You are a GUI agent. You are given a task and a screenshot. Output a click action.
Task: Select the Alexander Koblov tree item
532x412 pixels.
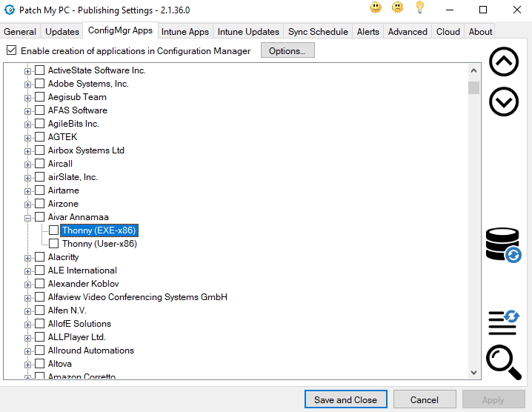point(83,284)
